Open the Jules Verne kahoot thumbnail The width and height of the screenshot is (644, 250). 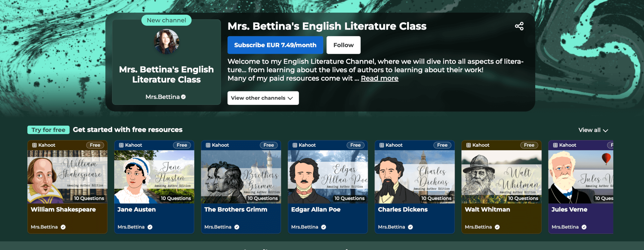point(581,177)
